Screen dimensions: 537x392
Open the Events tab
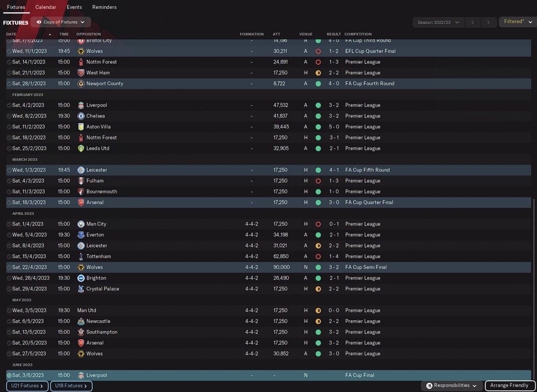(x=74, y=7)
